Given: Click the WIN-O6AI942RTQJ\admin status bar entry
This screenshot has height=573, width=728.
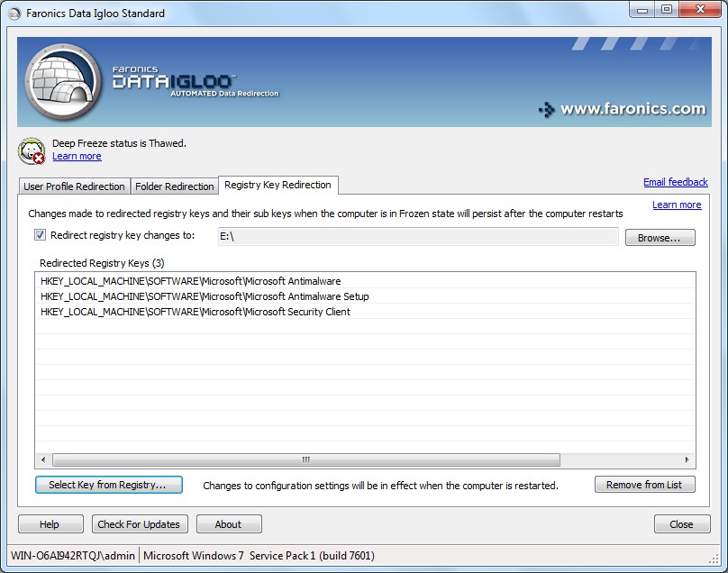Looking at the screenshot, I should 73,556.
